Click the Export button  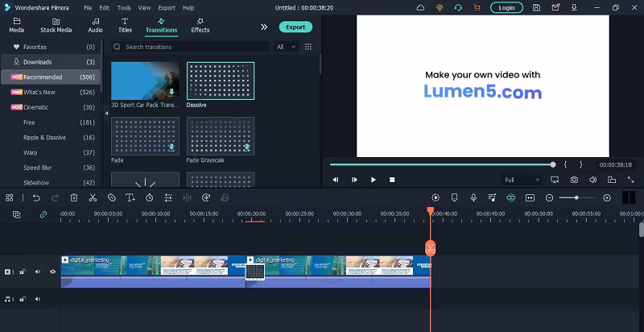[x=295, y=27]
